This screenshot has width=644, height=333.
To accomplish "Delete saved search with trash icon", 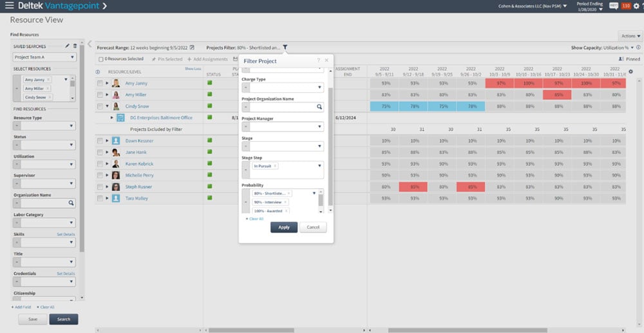I will point(75,46).
